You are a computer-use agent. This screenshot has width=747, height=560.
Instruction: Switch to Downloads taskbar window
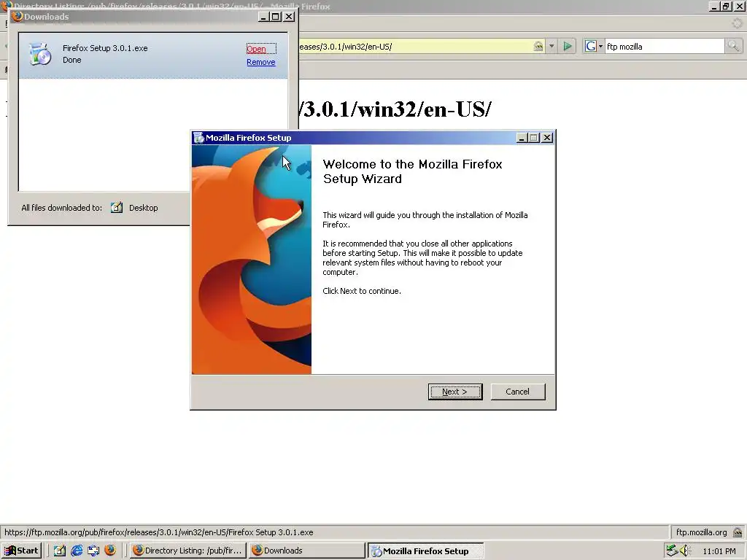coord(306,551)
